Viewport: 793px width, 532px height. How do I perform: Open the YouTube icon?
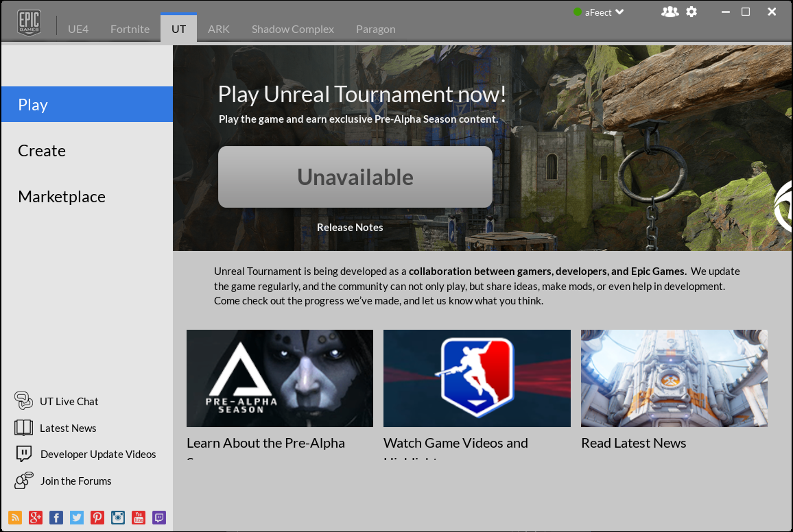click(139, 518)
